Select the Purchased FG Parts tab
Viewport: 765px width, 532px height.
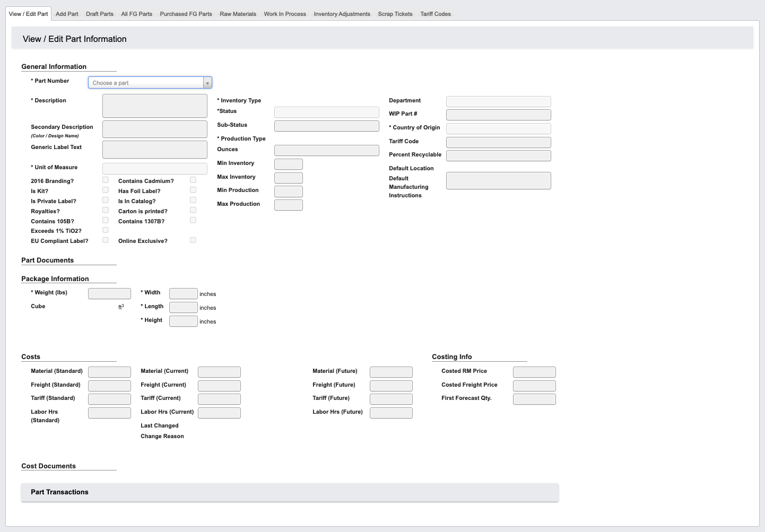(x=186, y=14)
